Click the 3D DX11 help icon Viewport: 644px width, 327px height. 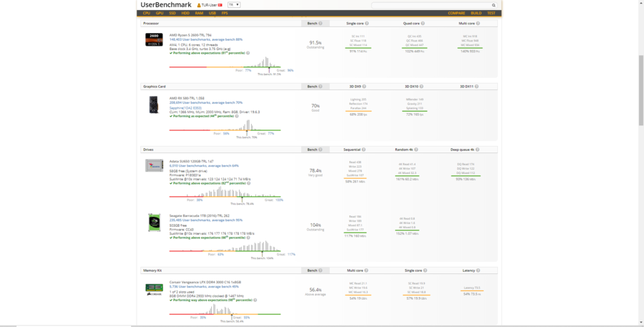pyautogui.click(x=477, y=87)
